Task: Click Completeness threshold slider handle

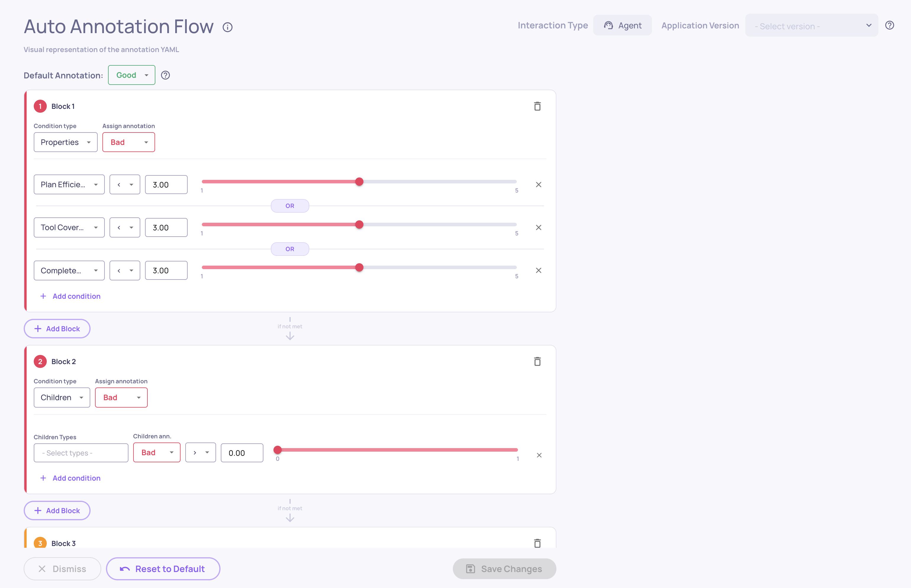Action: (359, 268)
